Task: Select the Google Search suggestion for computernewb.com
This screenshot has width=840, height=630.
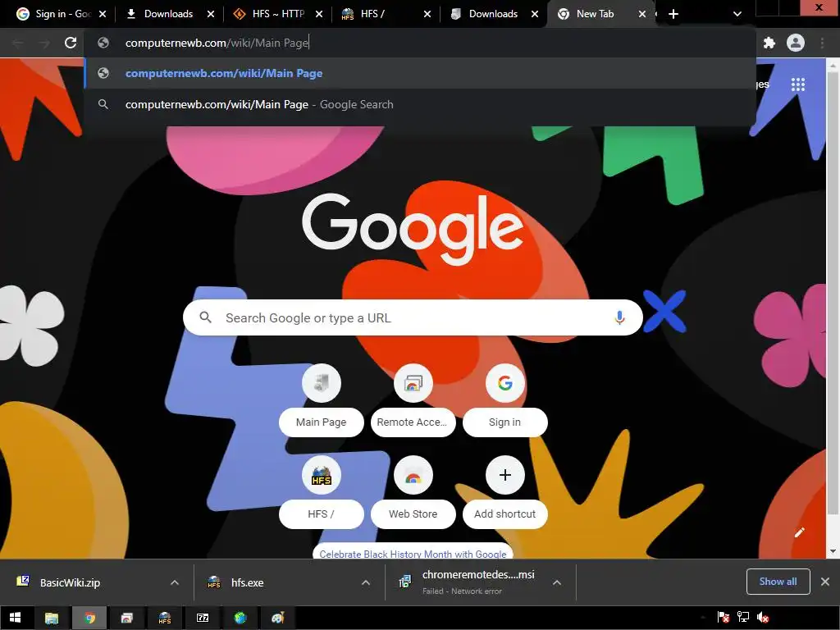Action: (420, 104)
